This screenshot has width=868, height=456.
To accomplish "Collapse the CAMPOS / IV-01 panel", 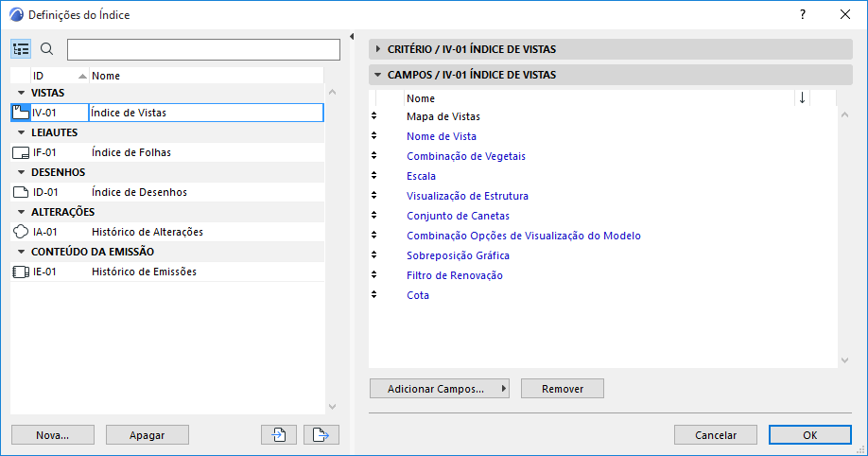I will 378,75.
